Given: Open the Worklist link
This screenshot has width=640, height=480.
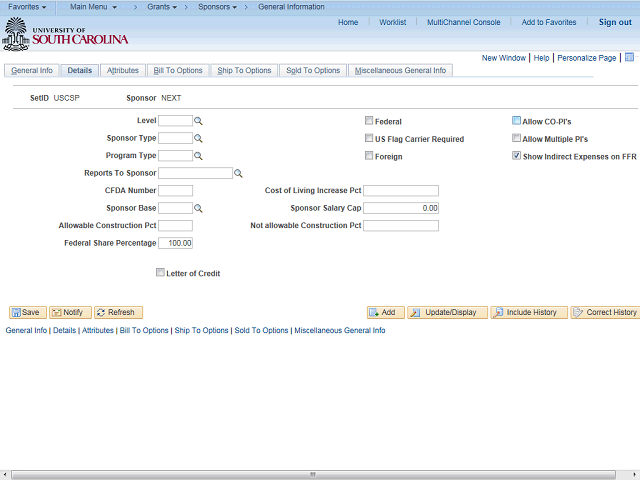Looking at the screenshot, I should click(392, 22).
